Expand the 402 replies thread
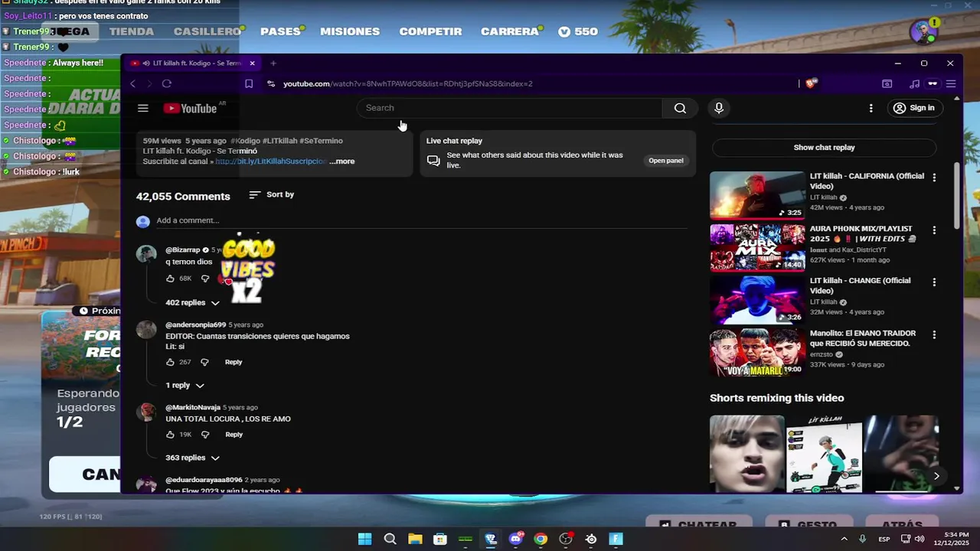 pos(192,303)
